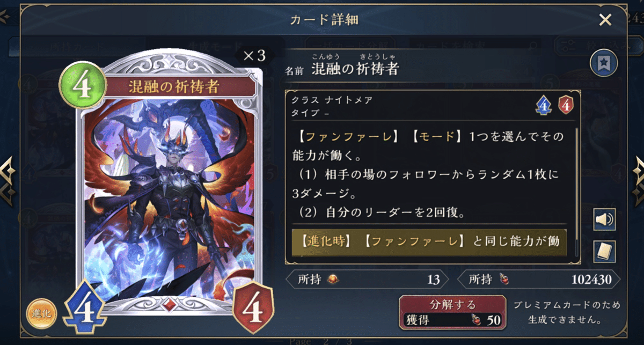Go to the next card using the right arrow
644x345 pixels.
[638, 171]
